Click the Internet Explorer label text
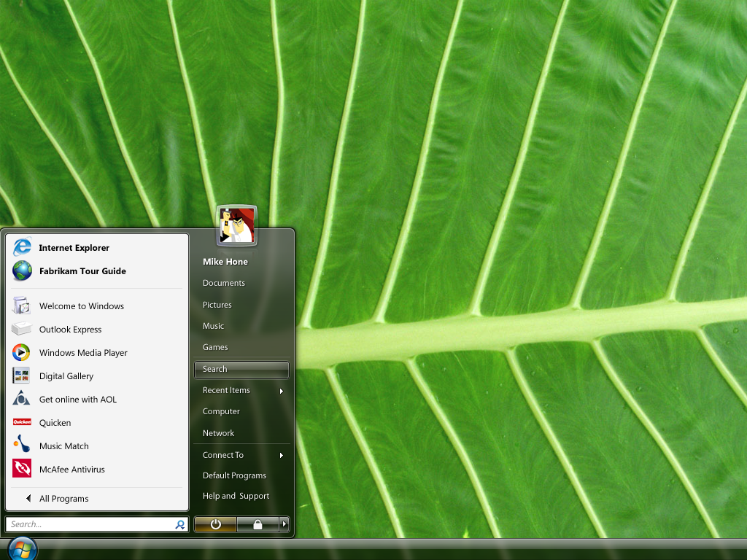This screenshot has width=747, height=560. coord(74,248)
